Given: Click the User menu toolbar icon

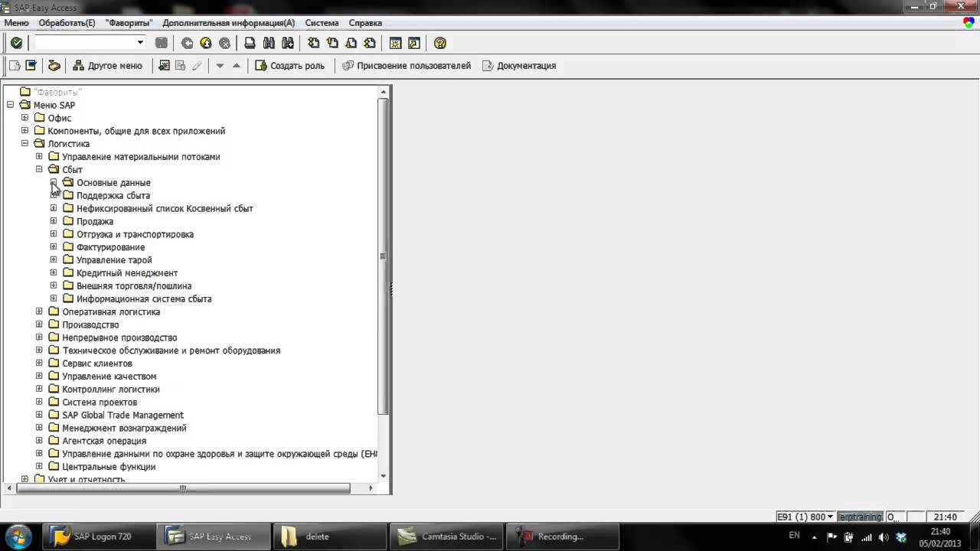Looking at the screenshot, I should tap(15, 66).
